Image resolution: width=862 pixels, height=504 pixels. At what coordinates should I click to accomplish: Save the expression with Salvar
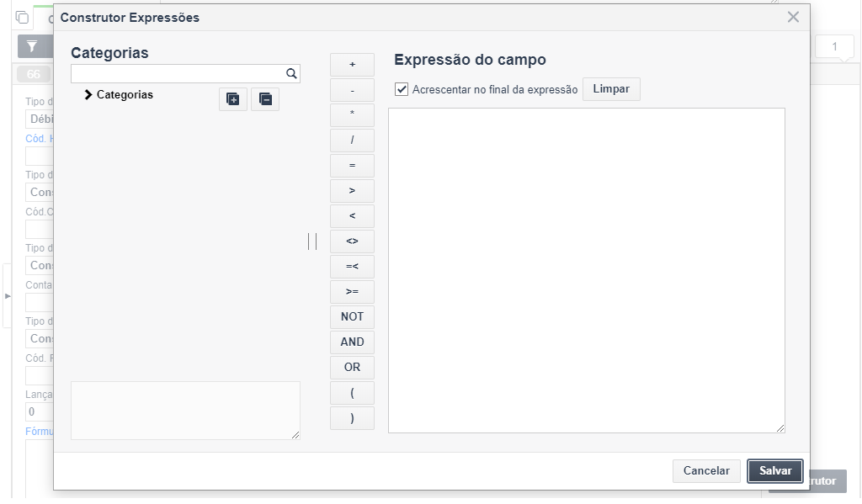click(x=775, y=471)
